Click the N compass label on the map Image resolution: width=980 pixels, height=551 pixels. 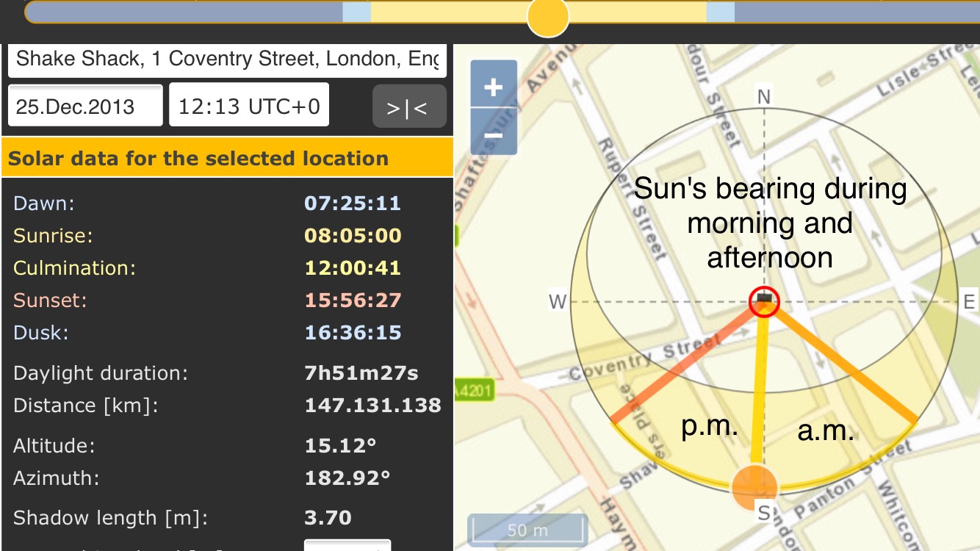click(764, 97)
